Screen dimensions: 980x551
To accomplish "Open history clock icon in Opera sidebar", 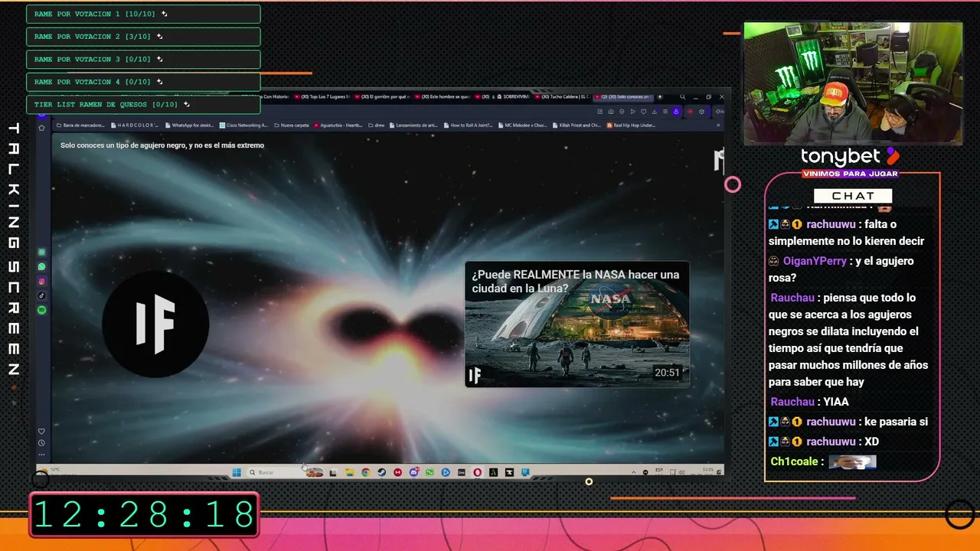I will tap(41, 443).
